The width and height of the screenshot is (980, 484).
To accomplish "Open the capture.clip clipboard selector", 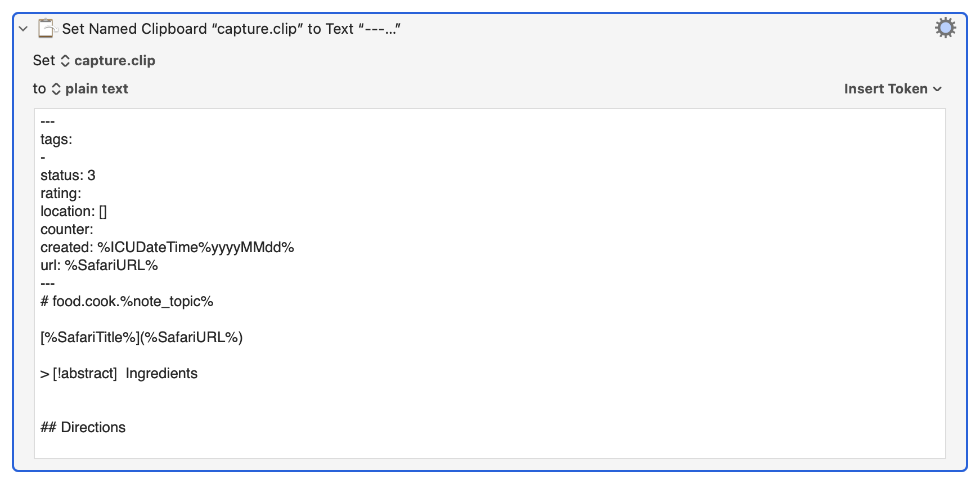I will click(x=108, y=60).
